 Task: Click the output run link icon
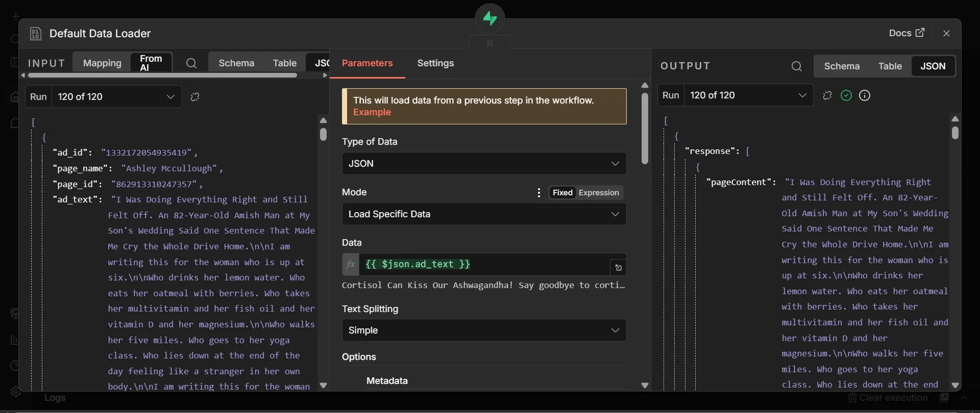[827, 95]
